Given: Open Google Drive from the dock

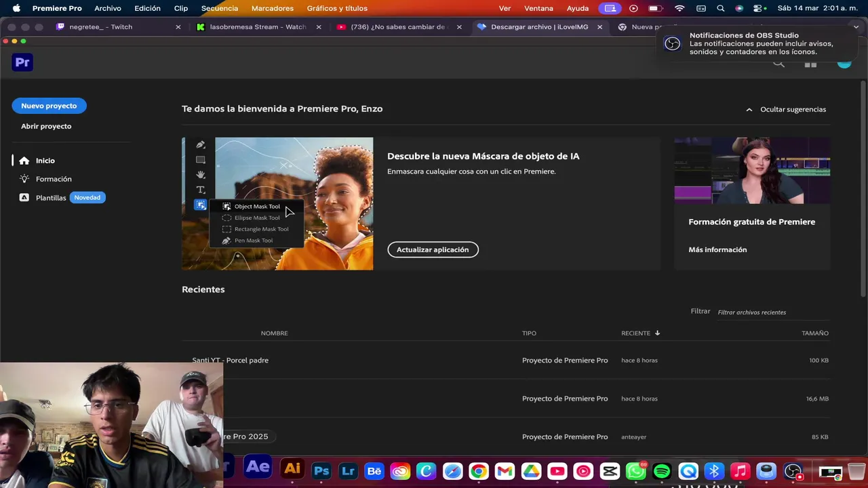Looking at the screenshot, I should point(531,470).
